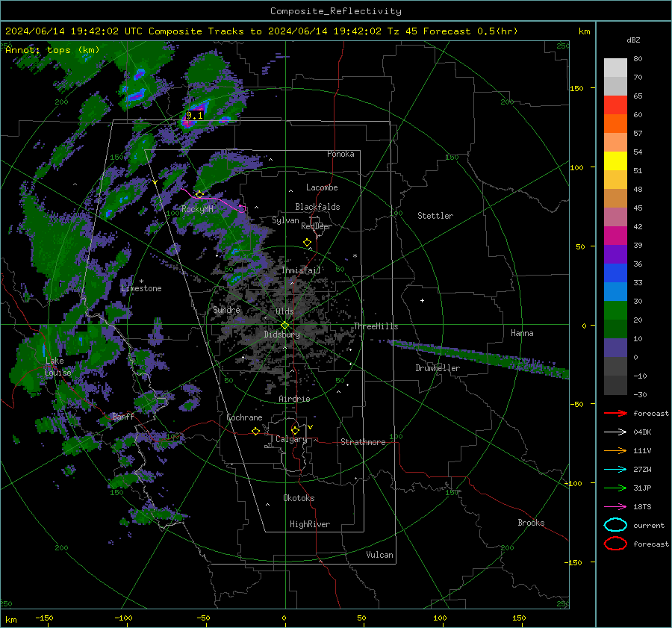
Task: Click the Limestone label
Action: [141, 288]
